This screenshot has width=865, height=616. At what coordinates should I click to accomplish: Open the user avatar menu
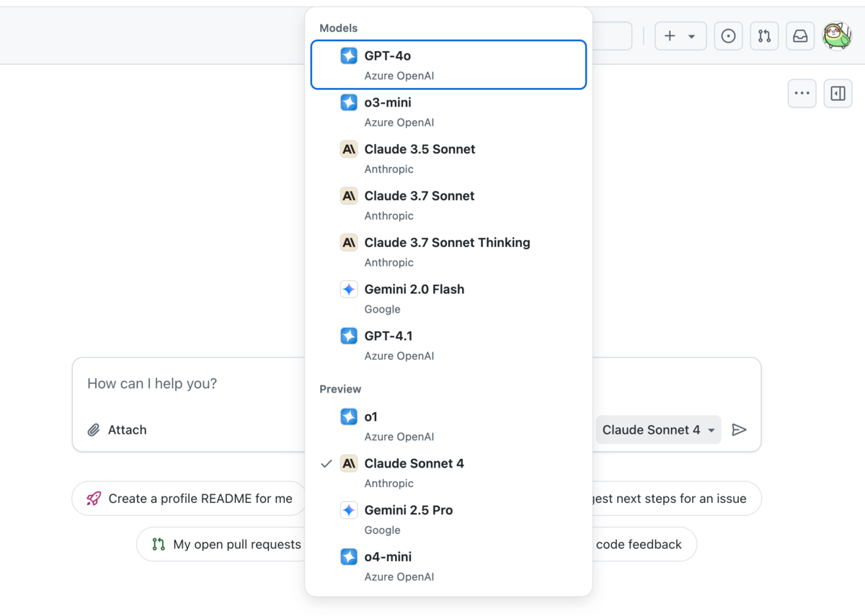point(837,36)
